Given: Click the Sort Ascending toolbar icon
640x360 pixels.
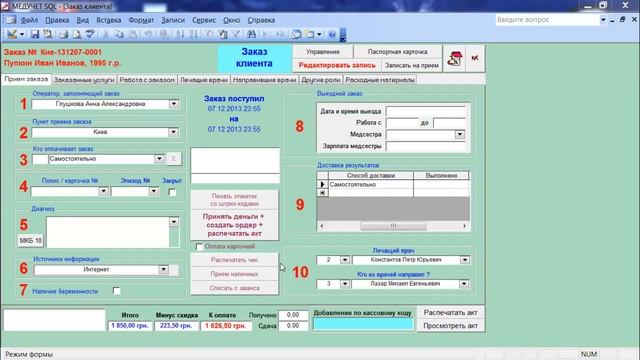Looking at the screenshot, I should click(180, 34).
